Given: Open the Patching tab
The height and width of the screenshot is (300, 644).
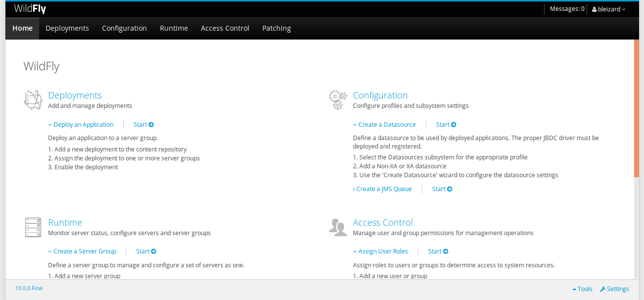Looking at the screenshot, I should click(x=276, y=28).
